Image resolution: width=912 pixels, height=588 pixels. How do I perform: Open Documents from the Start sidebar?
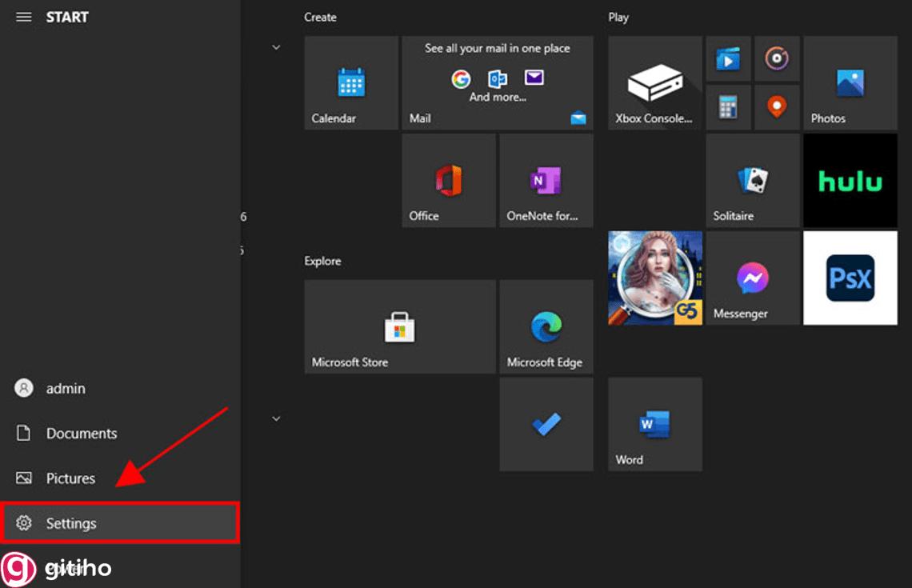(81, 434)
